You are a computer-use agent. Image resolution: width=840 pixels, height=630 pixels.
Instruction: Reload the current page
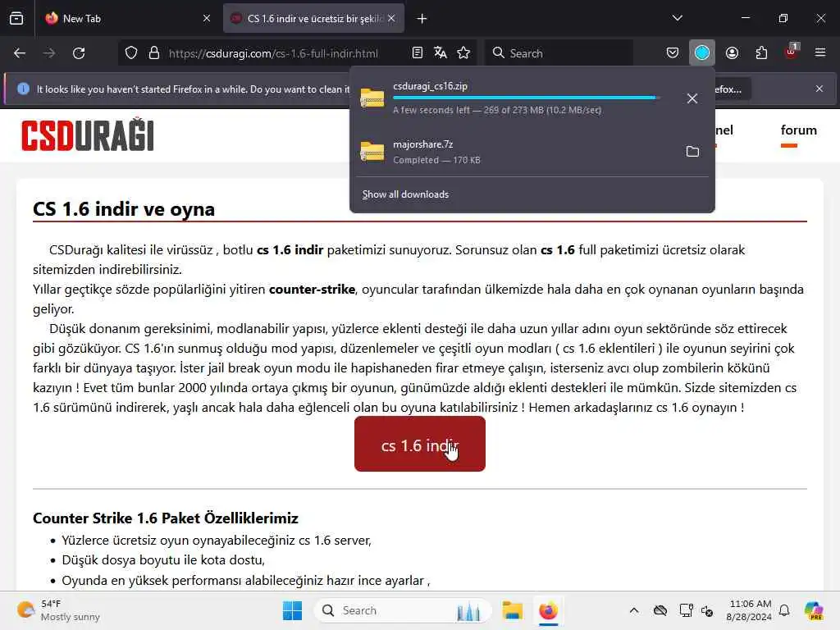tap(79, 53)
